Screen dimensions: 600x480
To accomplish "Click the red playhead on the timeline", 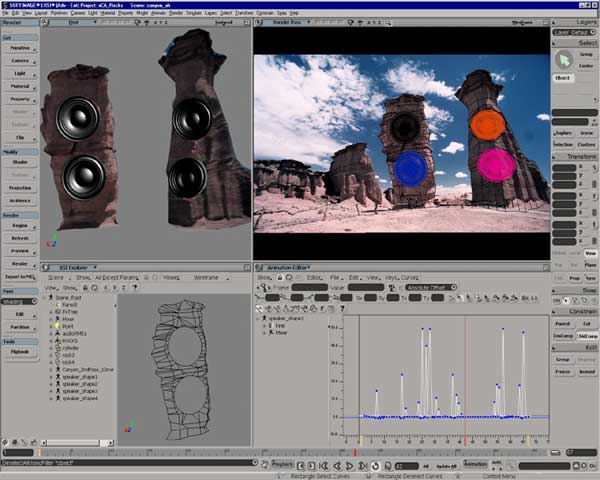I will click(356, 453).
